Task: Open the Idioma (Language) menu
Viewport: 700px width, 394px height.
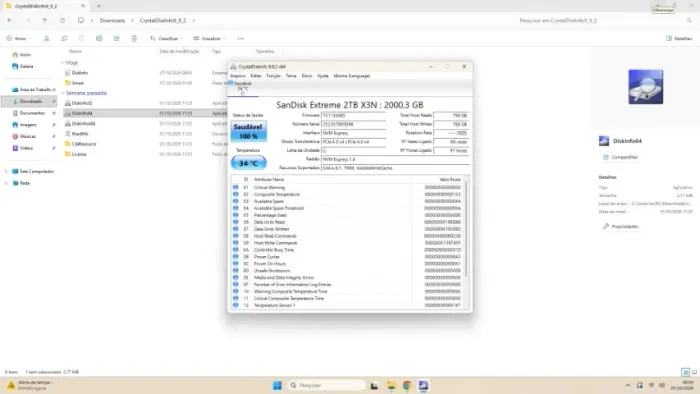Action: 352,76
